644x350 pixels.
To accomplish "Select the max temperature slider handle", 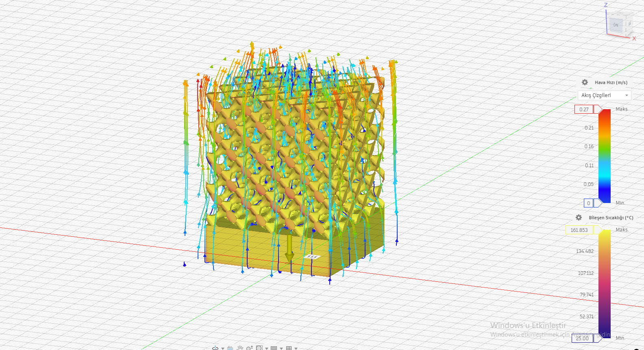I will tap(598, 230).
